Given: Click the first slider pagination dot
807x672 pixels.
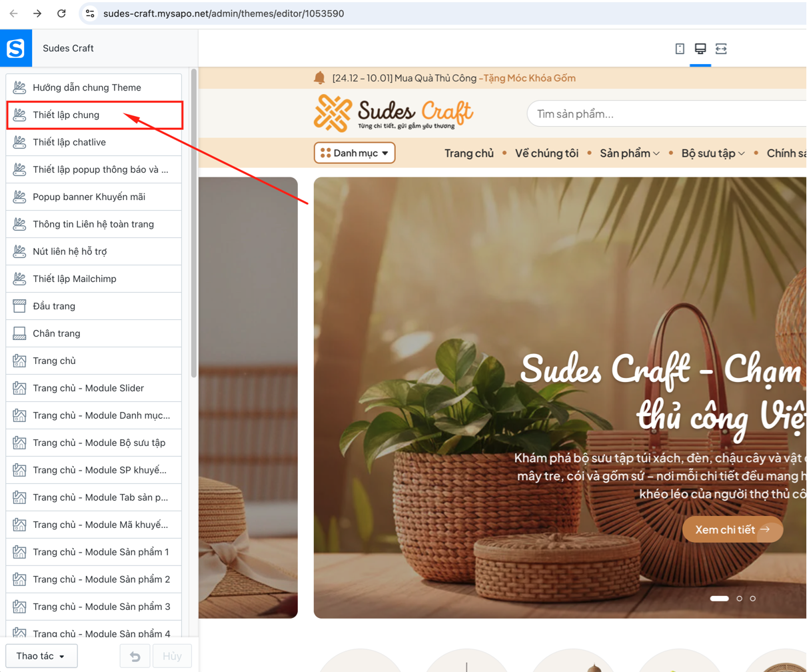Looking at the screenshot, I should pos(719,598).
